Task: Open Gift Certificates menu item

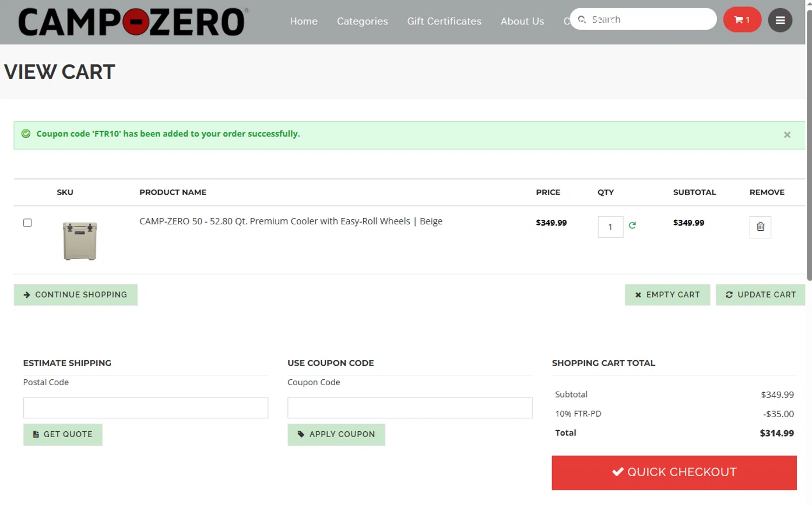Action: pyautogui.click(x=444, y=21)
